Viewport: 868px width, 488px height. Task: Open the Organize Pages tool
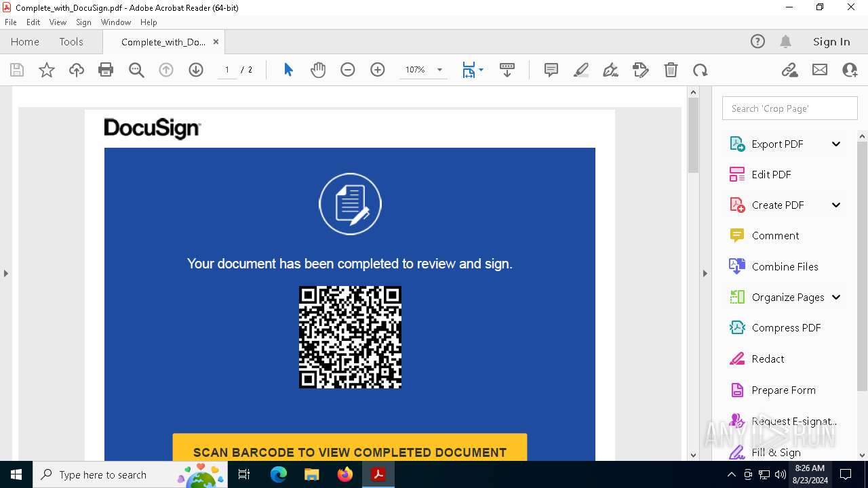point(776,297)
